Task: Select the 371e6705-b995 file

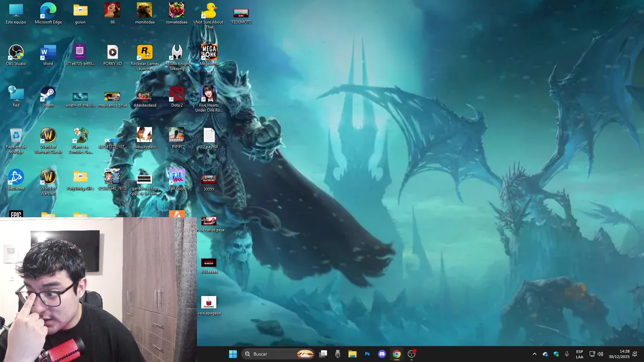Action: 80,55
